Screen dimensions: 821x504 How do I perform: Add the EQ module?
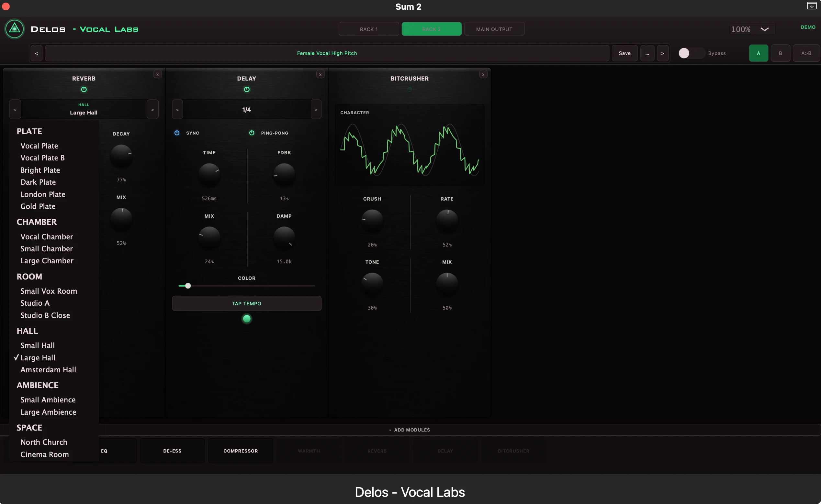coord(104,451)
